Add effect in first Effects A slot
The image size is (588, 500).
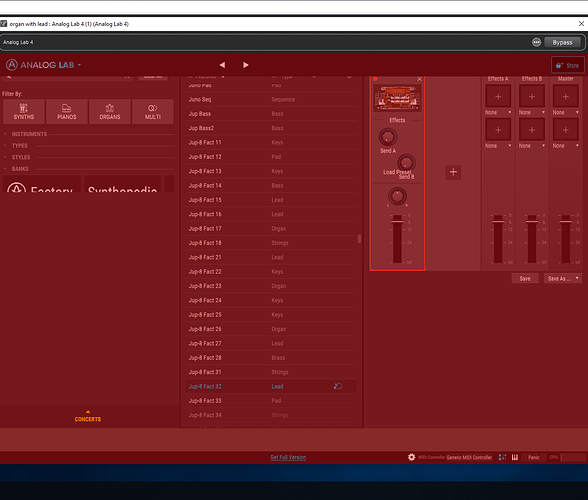498,96
